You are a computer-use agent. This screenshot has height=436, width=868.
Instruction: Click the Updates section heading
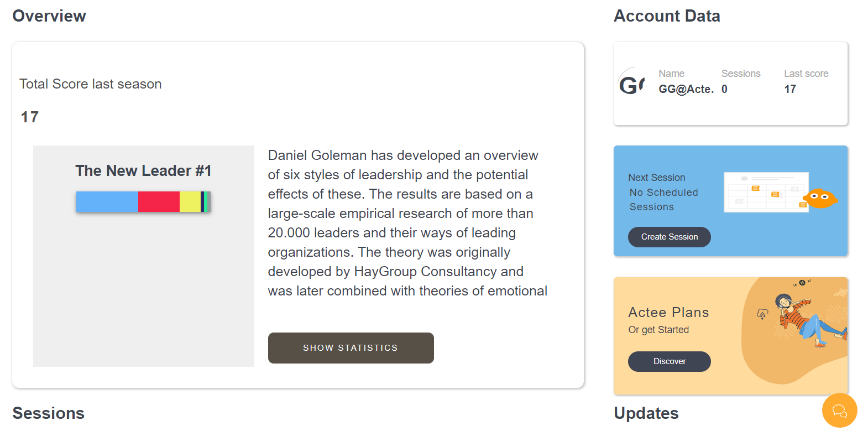(x=646, y=413)
